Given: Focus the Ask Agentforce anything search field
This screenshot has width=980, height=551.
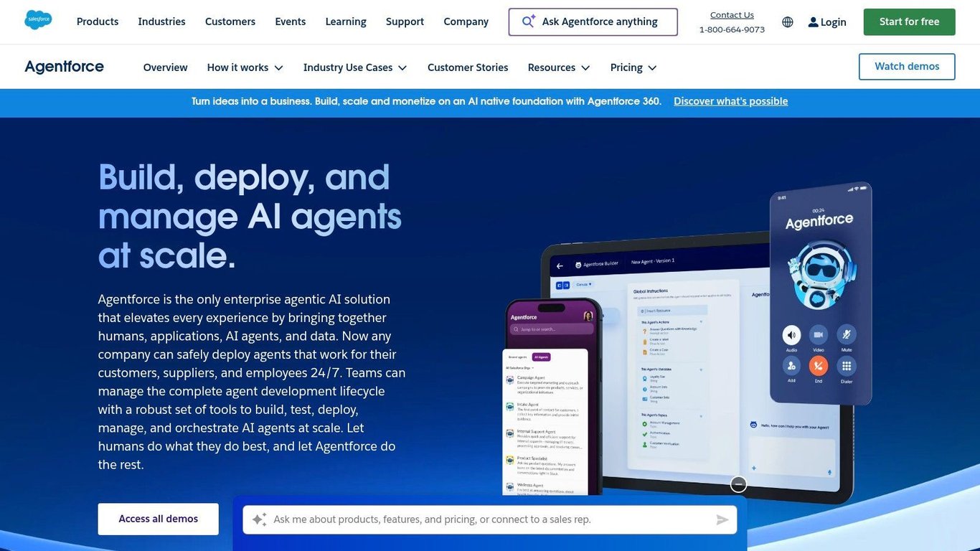Looking at the screenshot, I should point(593,22).
